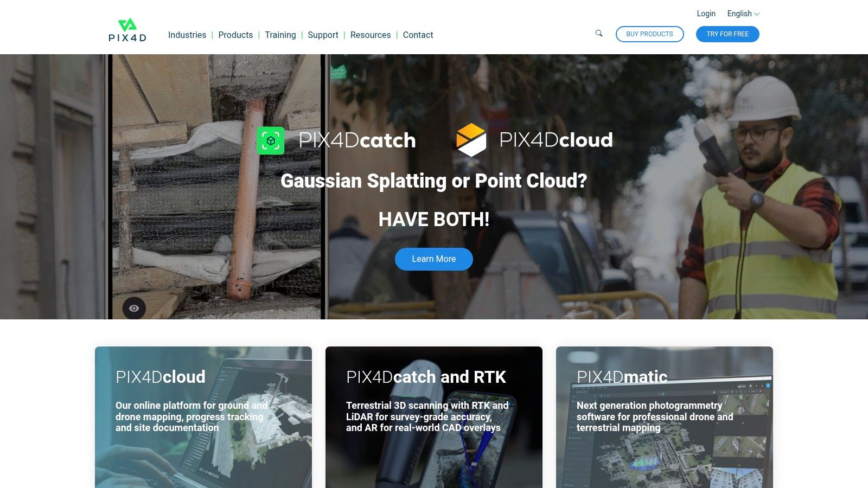
Task: Click 'Terrestrial 3D scanning with RTK' description
Action: (x=427, y=416)
